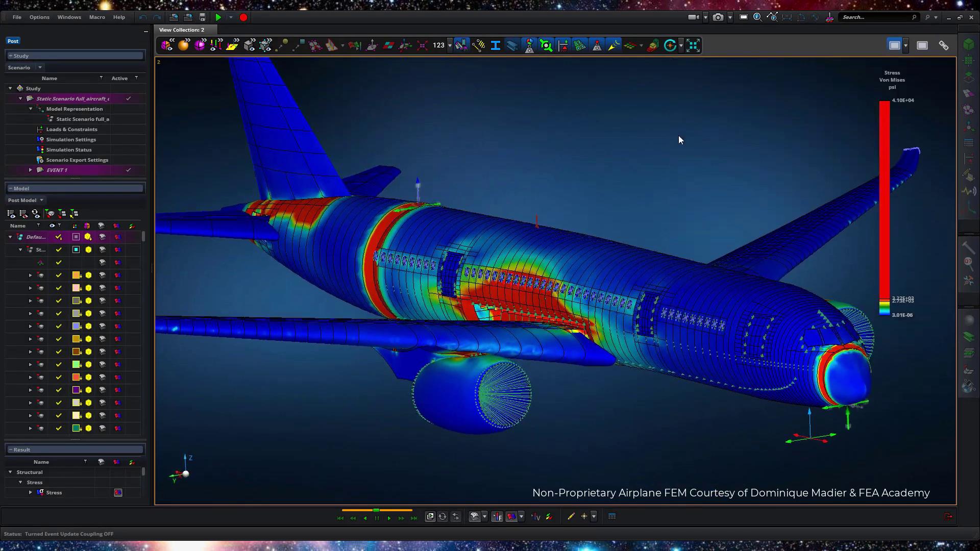Click the orange sphere display icon
980x551 pixels.
click(x=183, y=45)
